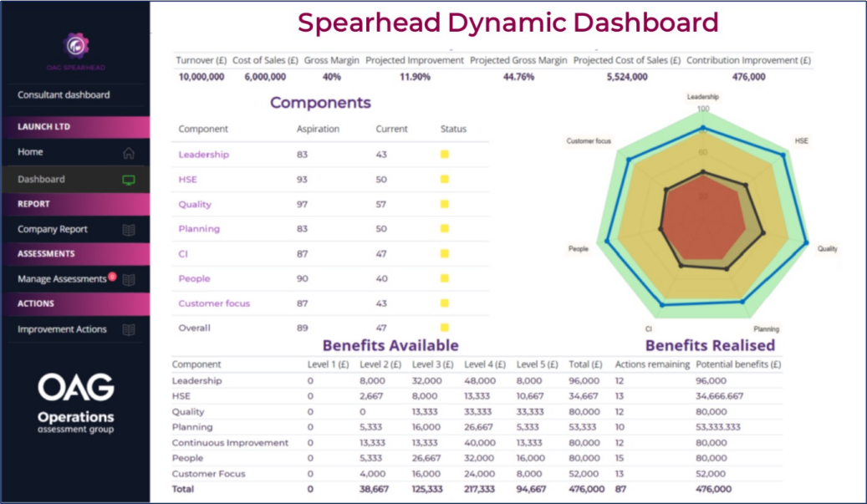Screen dimensions: 867x504
Task: Click the Company Report book icon
Action: [x=128, y=230]
